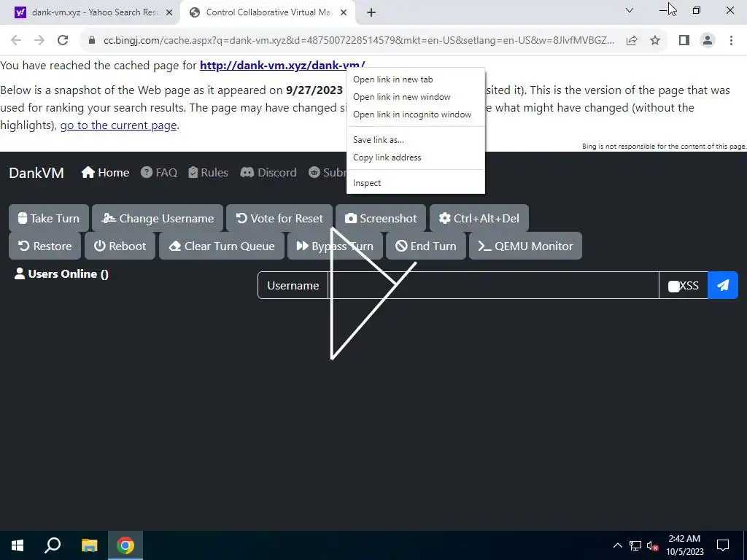The width and height of the screenshot is (747, 560).
Task: Click the DankVM brand logo text
Action: (x=36, y=172)
